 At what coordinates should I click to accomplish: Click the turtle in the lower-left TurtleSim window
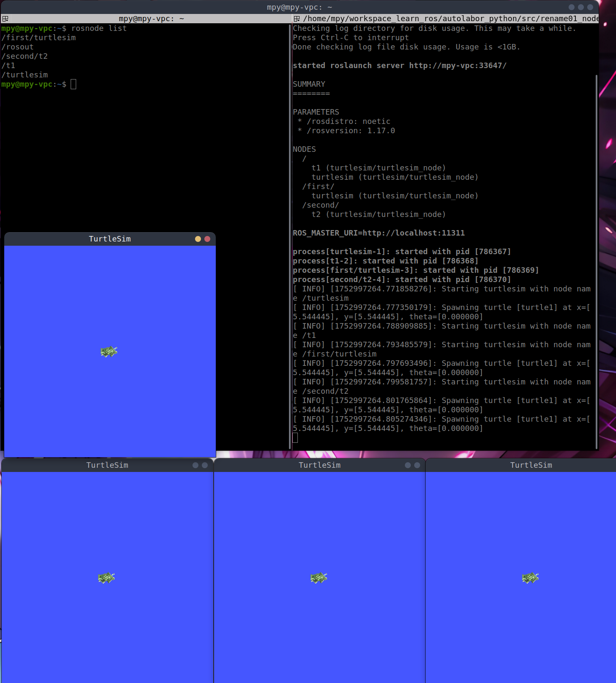tap(106, 578)
